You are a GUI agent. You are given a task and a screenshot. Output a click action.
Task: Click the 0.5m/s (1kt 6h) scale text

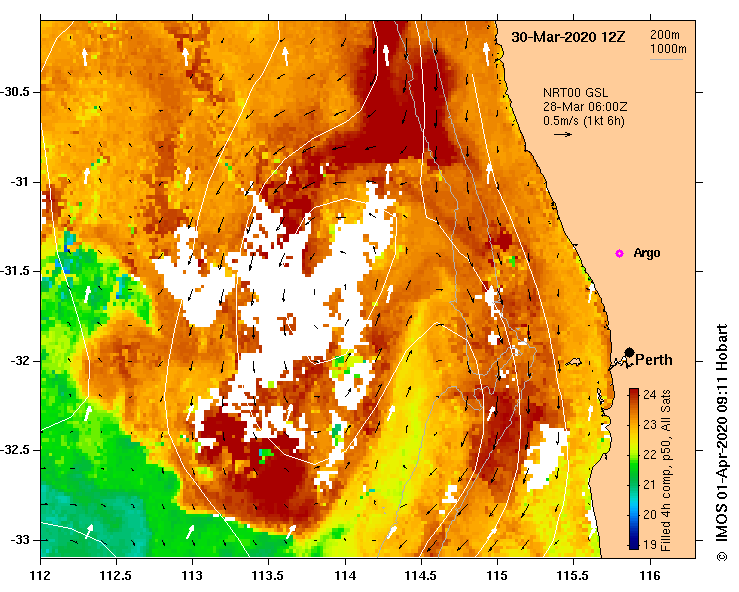[x=583, y=121]
